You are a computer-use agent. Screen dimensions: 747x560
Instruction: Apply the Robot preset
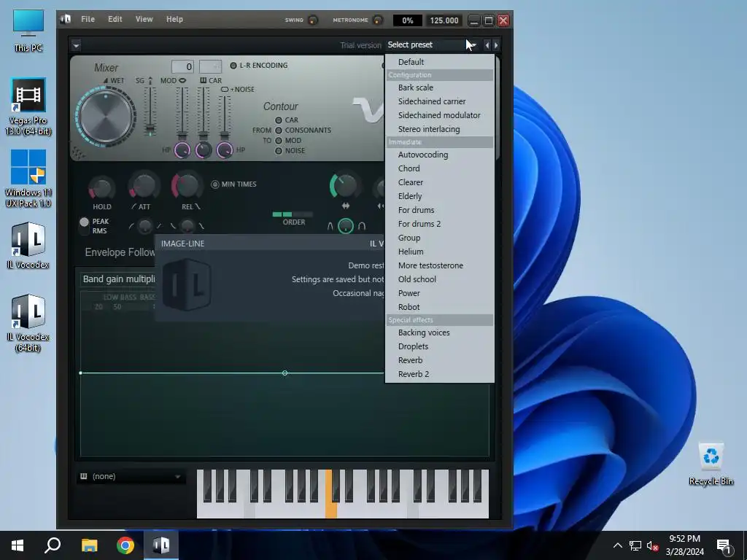tap(439, 307)
